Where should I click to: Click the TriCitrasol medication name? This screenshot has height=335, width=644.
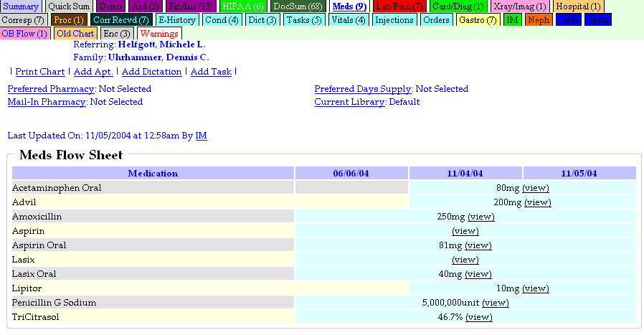tap(35, 317)
